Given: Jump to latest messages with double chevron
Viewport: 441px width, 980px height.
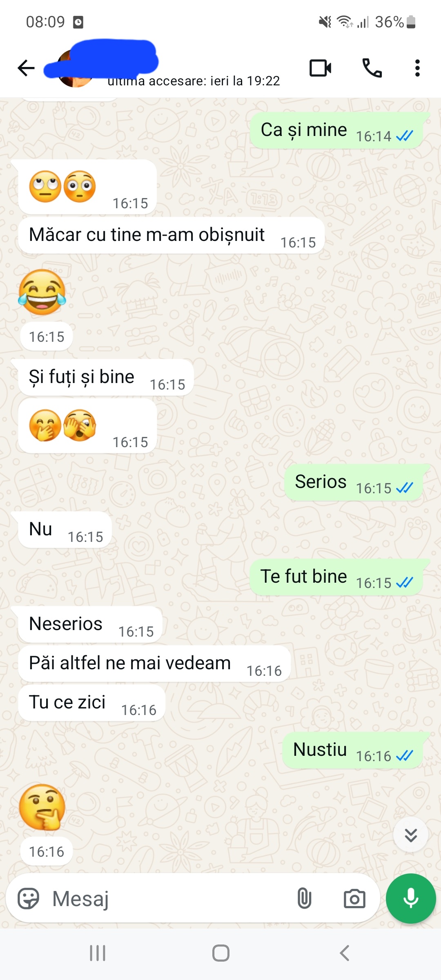Looking at the screenshot, I should click(x=411, y=835).
